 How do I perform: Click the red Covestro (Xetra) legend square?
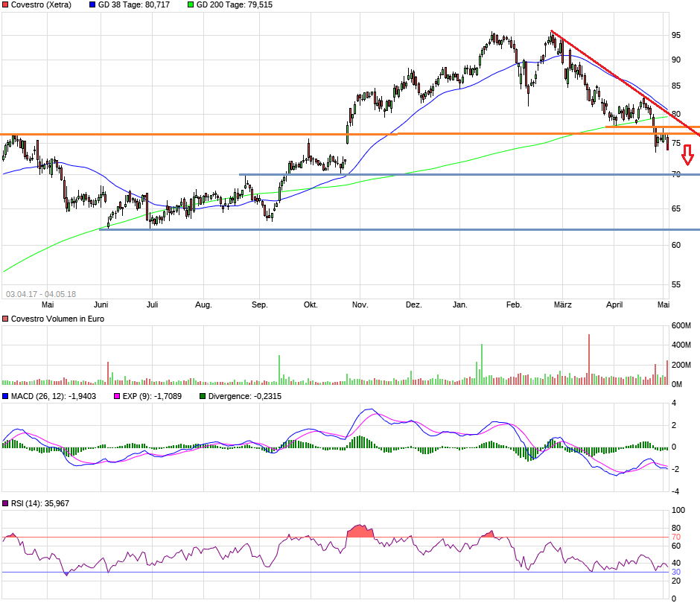[x=6, y=4]
